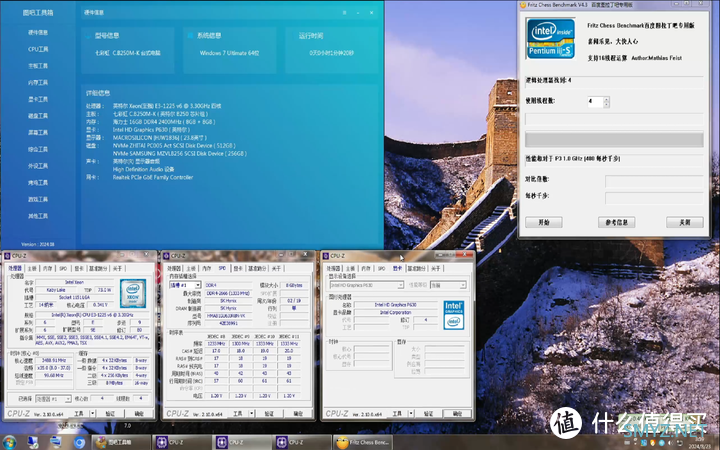Click the Intel Graphics logo in CPU-Z
The height and width of the screenshot is (450, 720).
[x=454, y=312]
